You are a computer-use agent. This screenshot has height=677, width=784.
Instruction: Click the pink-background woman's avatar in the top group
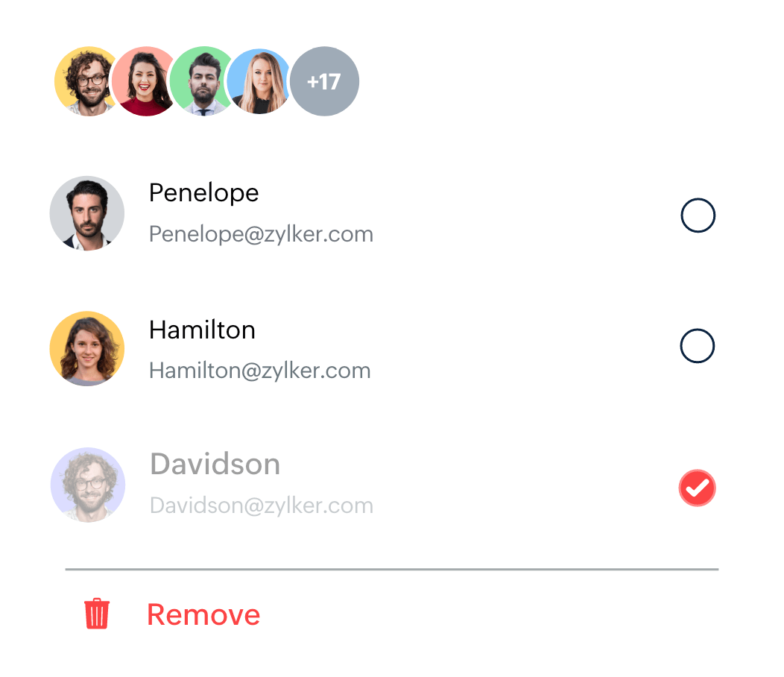[x=142, y=81]
